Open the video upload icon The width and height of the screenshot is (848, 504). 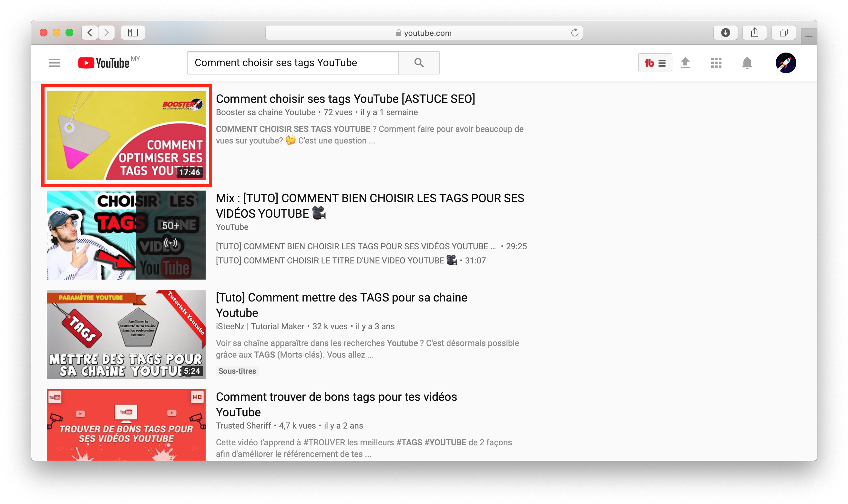tap(686, 63)
